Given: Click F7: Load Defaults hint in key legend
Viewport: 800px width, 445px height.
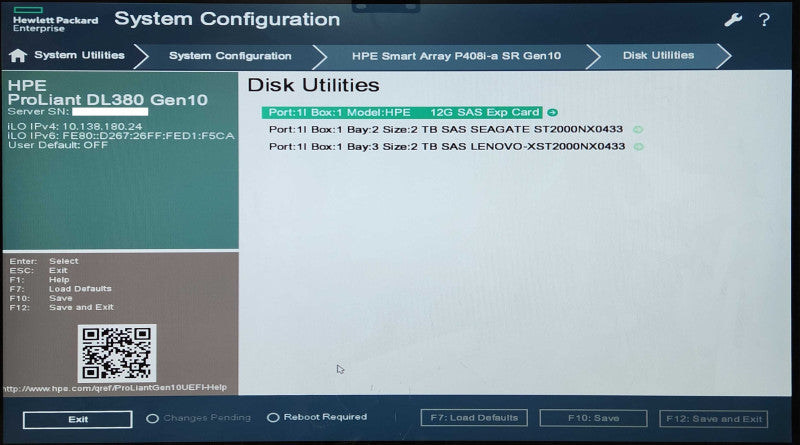Looking at the screenshot, I should click(x=60, y=289).
